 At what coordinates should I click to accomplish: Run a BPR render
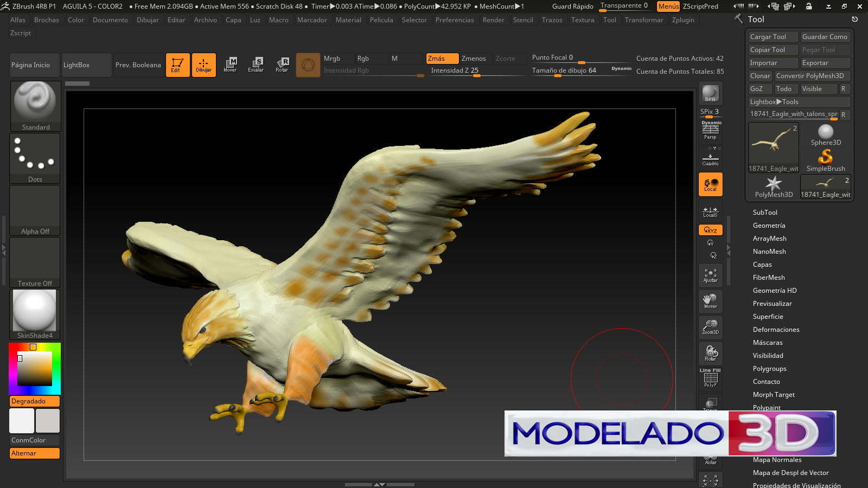point(711,93)
